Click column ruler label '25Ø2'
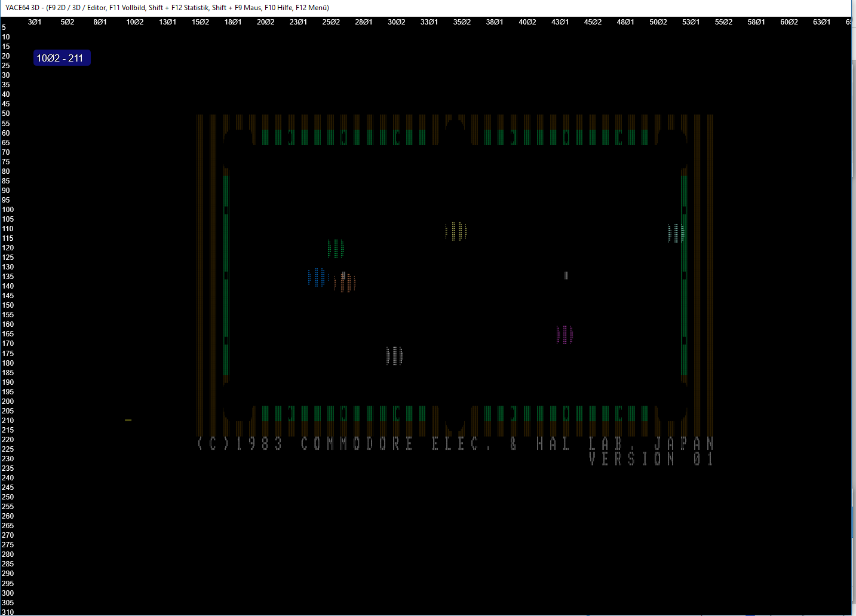The width and height of the screenshot is (856, 616). (331, 22)
